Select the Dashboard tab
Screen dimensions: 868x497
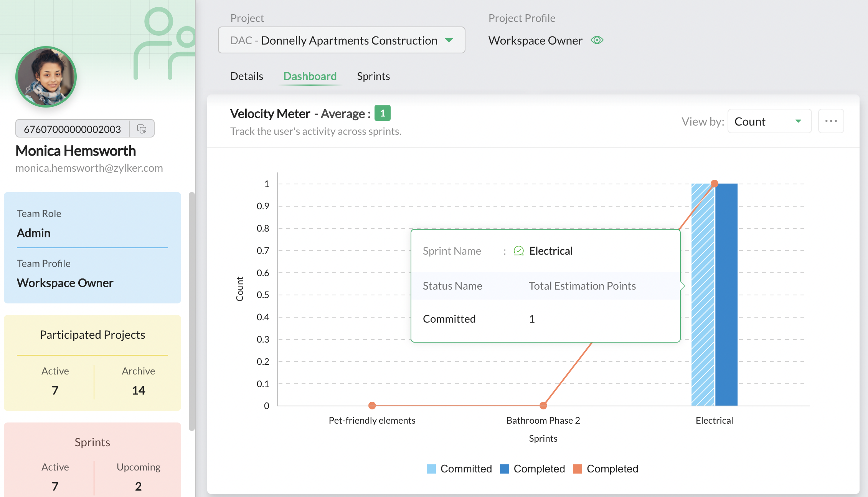click(310, 76)
